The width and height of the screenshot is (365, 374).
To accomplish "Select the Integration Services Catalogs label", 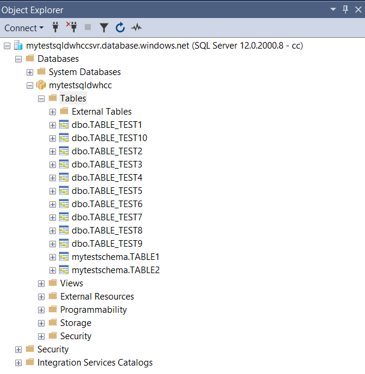I will [x=95, y=363].
